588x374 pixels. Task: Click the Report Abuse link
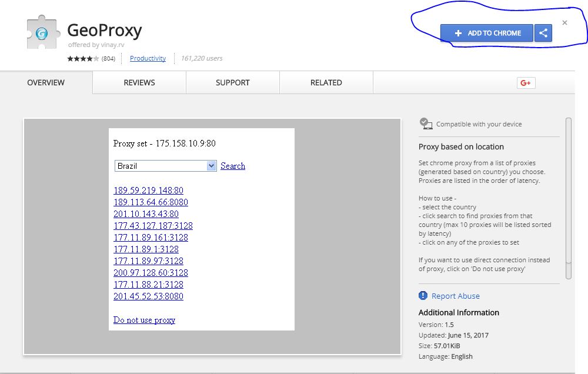455,296
